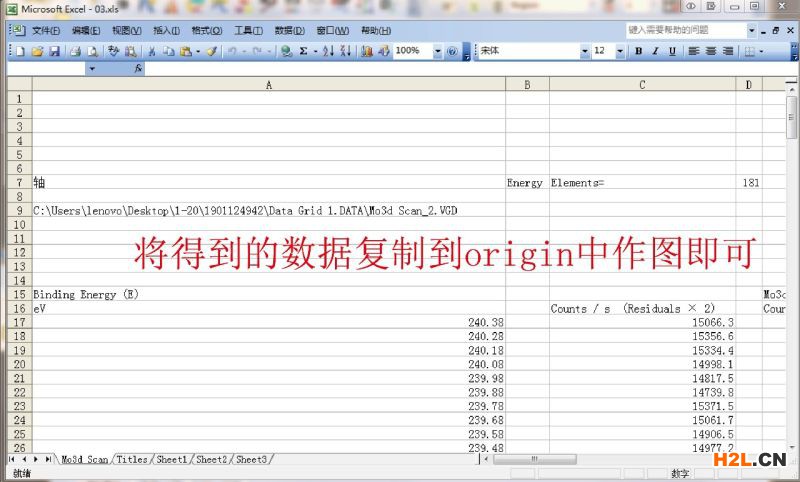Screen dimensions: 800x482
Task: Click the column C header
Action: (642, 86)
